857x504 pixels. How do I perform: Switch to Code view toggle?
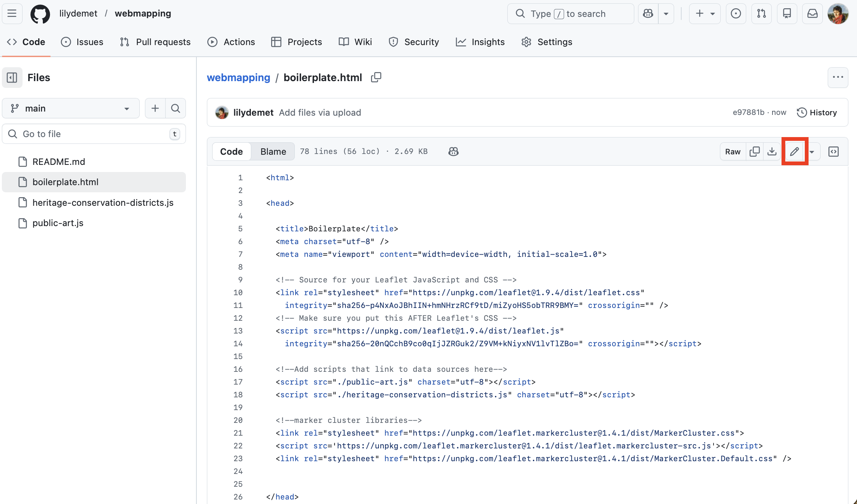(x=231, y=152)
